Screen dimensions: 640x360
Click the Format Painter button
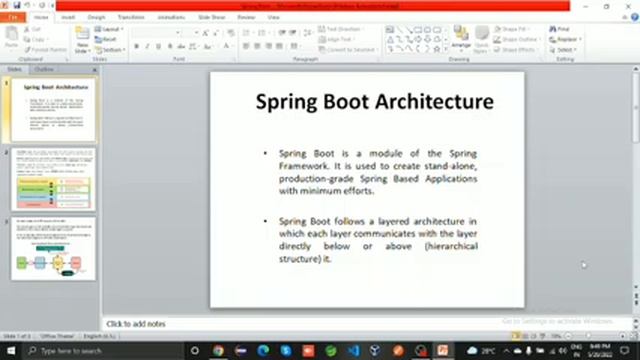[45, 50]
